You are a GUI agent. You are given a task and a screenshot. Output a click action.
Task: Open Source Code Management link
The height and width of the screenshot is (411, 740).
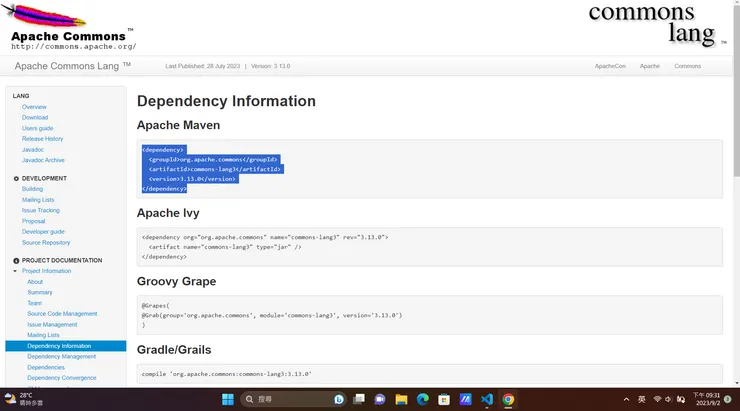(62, 314)
